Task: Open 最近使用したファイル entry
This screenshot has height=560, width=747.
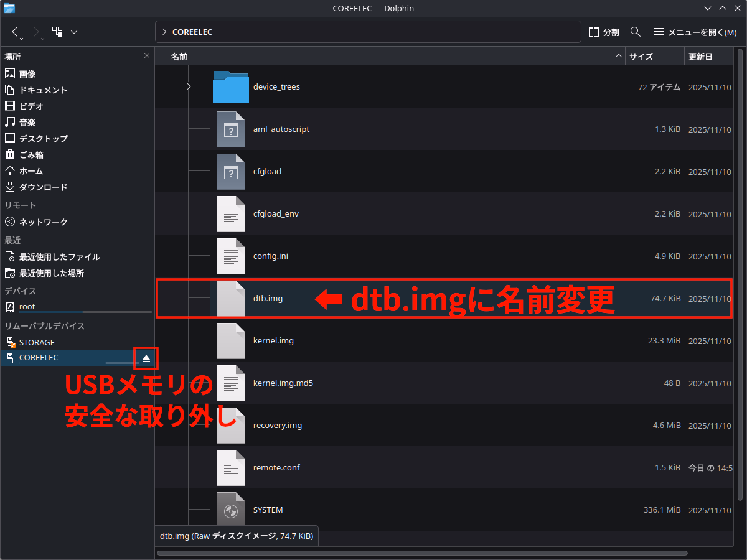Action: click(x=59, y=257)
